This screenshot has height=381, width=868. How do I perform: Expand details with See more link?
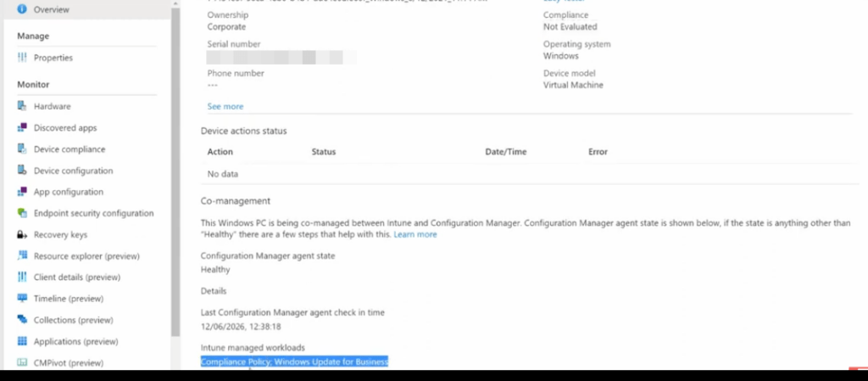(225, 106)
